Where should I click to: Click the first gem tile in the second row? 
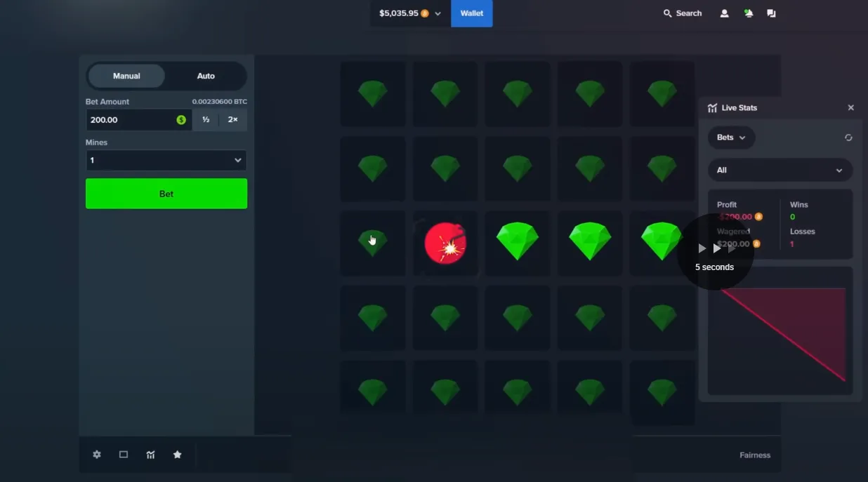click(x=373, y=168)
